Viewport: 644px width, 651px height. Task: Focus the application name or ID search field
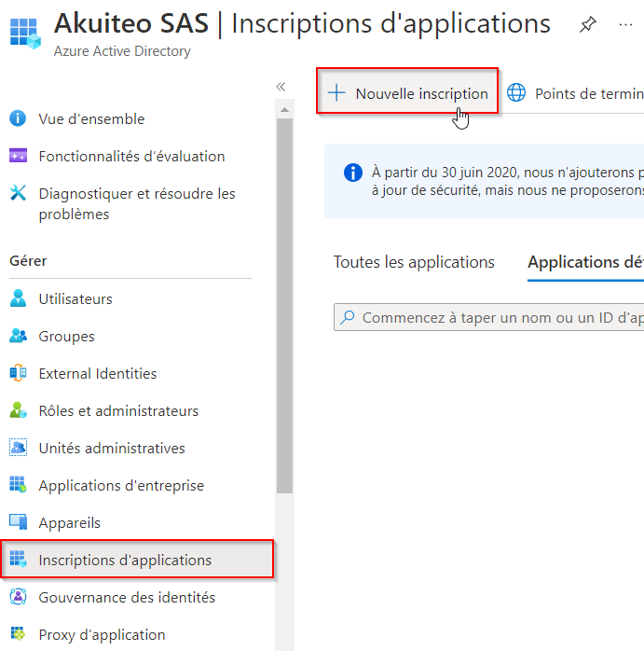tap(488, 317)
